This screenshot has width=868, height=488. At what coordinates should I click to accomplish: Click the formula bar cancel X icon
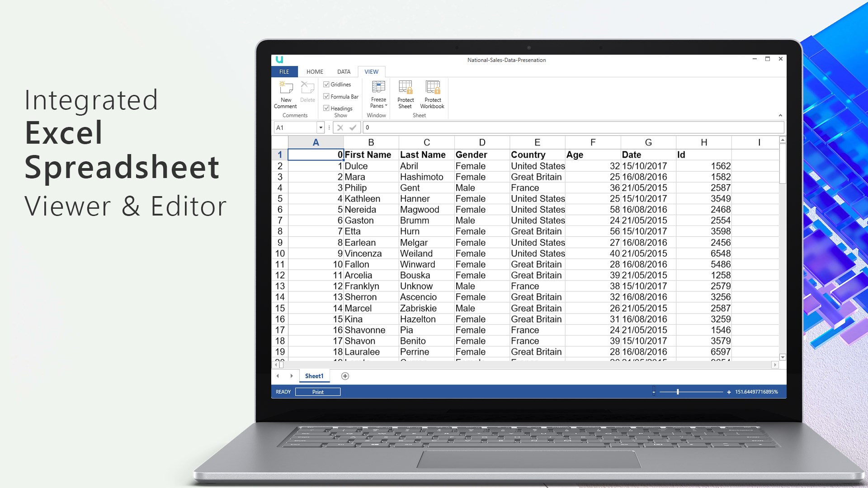[340, 128]
